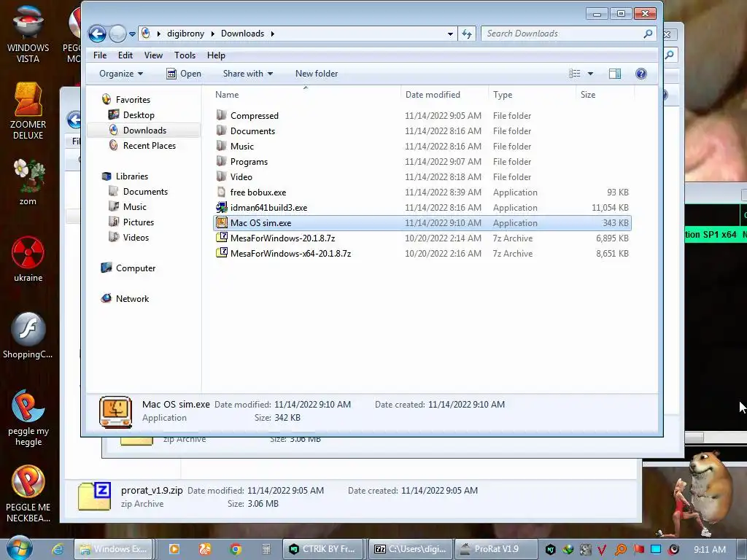Select Network in the navigation pane

pos(133,298)
